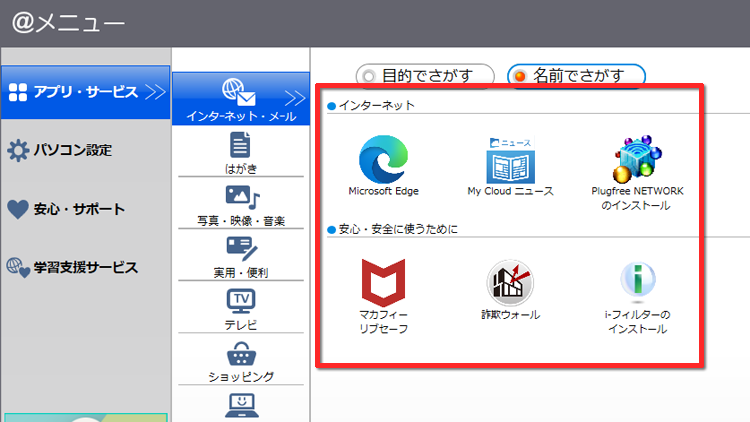
Task: Click the laptop smiley category icon
Action: pos(241,406)
